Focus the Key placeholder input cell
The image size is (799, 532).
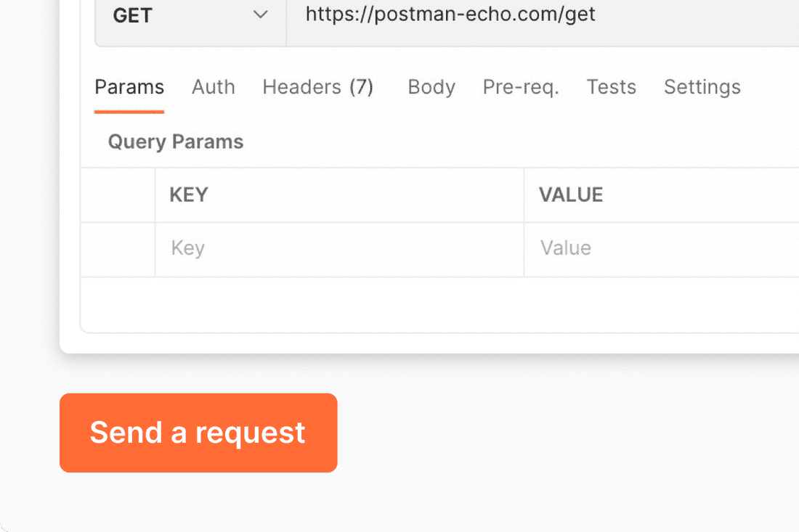340,249
